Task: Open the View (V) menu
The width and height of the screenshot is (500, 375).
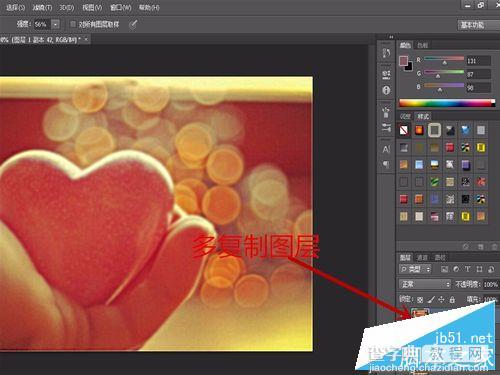Action: [92, 7]
